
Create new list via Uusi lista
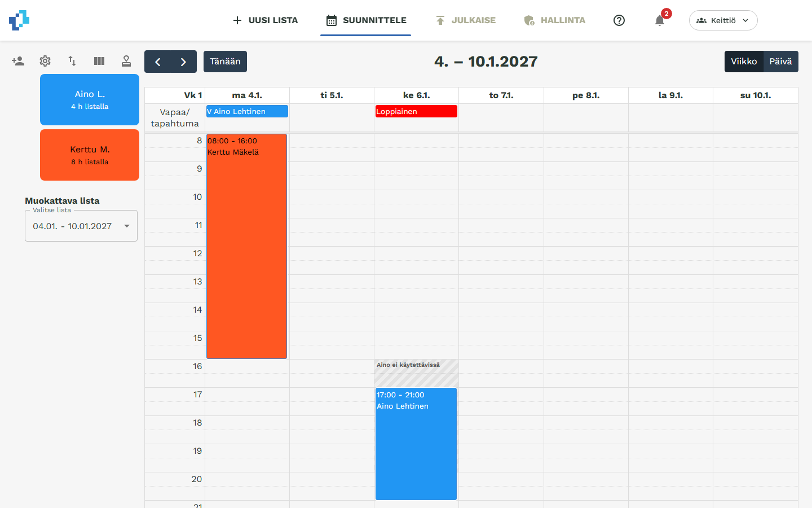(265, 20)
